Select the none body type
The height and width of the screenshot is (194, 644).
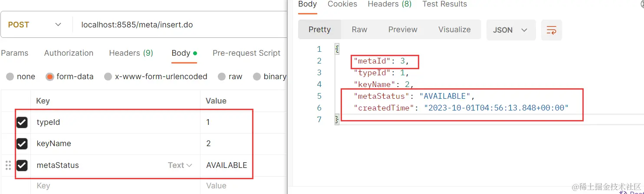(20, 77)
